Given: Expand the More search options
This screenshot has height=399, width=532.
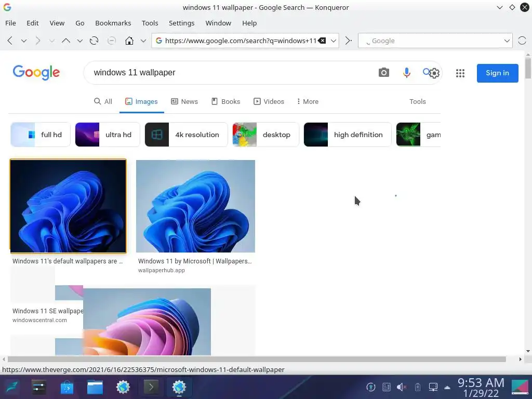Looking at the screenshot, I should pos(308,101).
